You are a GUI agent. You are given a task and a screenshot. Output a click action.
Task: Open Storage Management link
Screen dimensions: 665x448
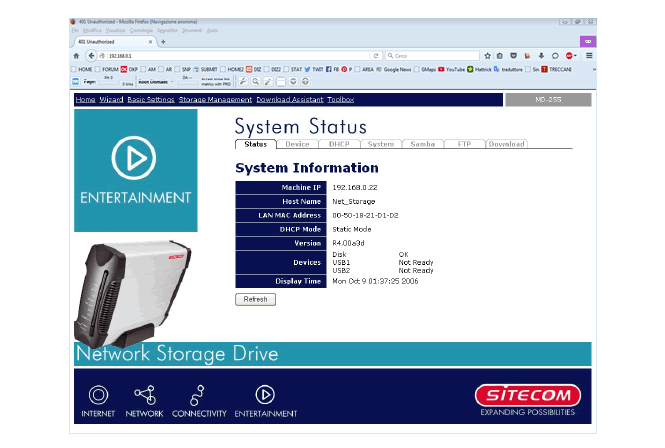[x=215, y=100]
